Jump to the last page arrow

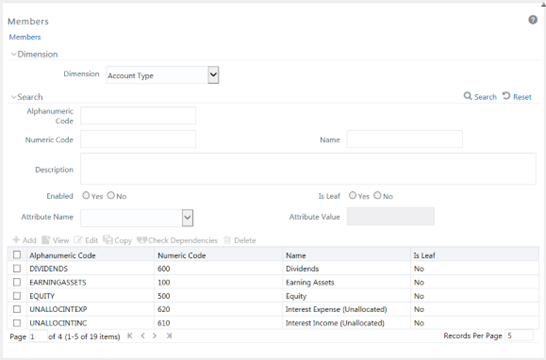coord(169,336)
